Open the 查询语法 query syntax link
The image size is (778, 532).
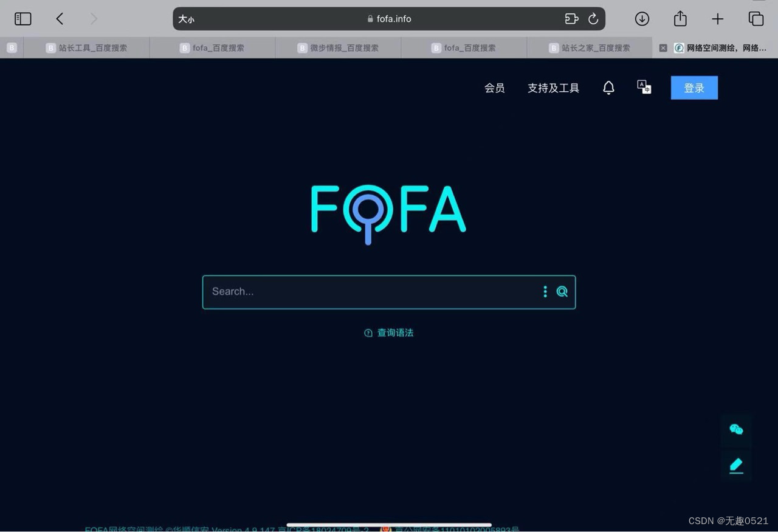click(x=389, y=333)
